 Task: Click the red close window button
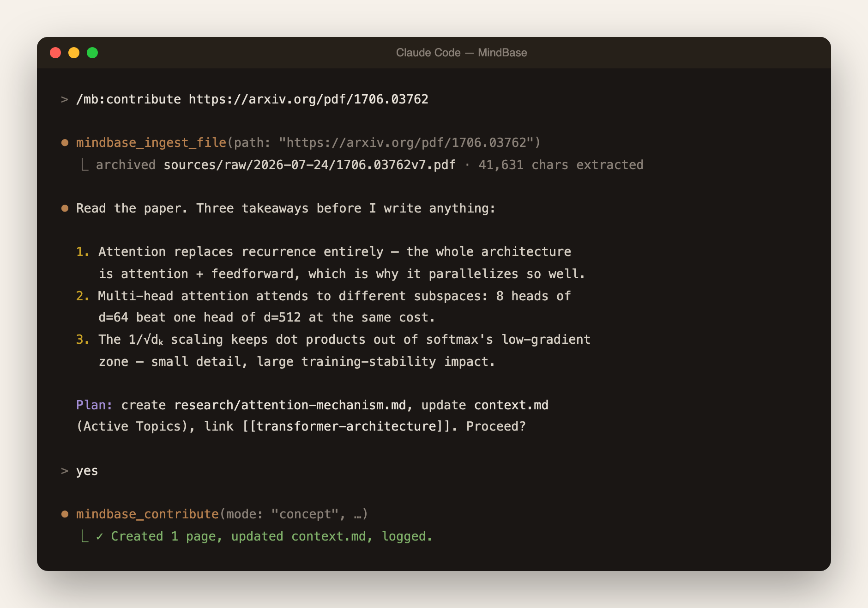click(55, 53)
